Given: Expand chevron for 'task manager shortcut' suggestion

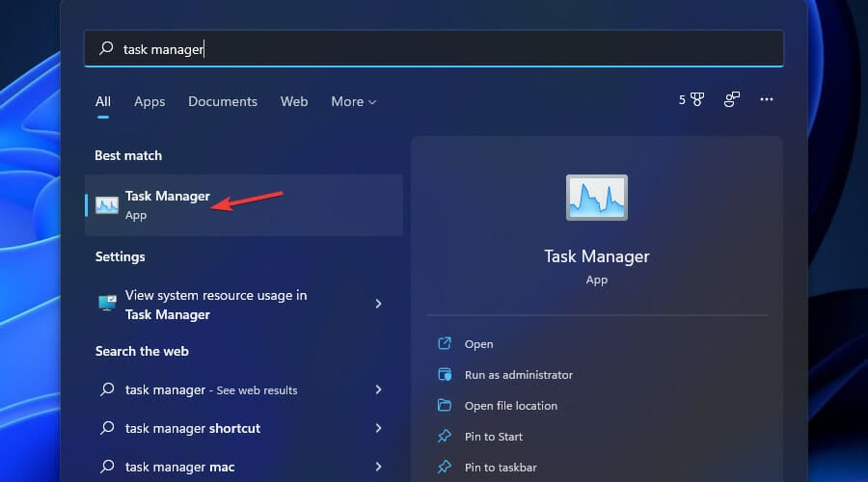Looking at the screenshot, I should tap(379, 428).
